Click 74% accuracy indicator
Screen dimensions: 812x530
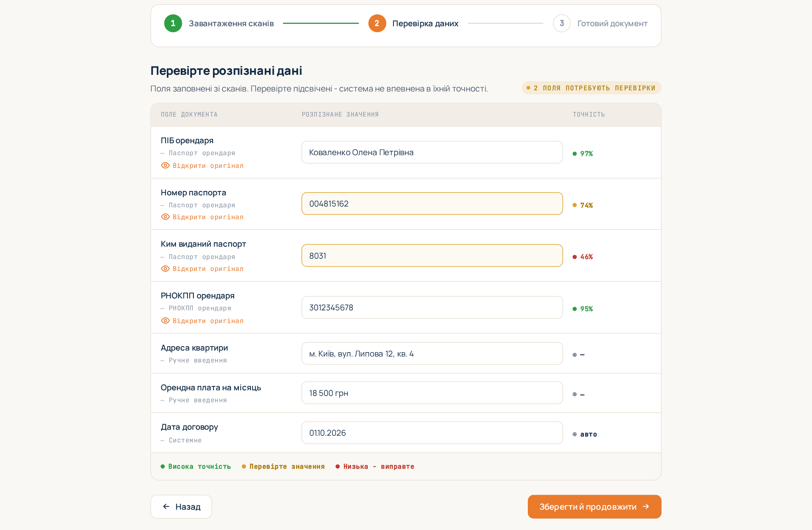(x=583, y=205)
